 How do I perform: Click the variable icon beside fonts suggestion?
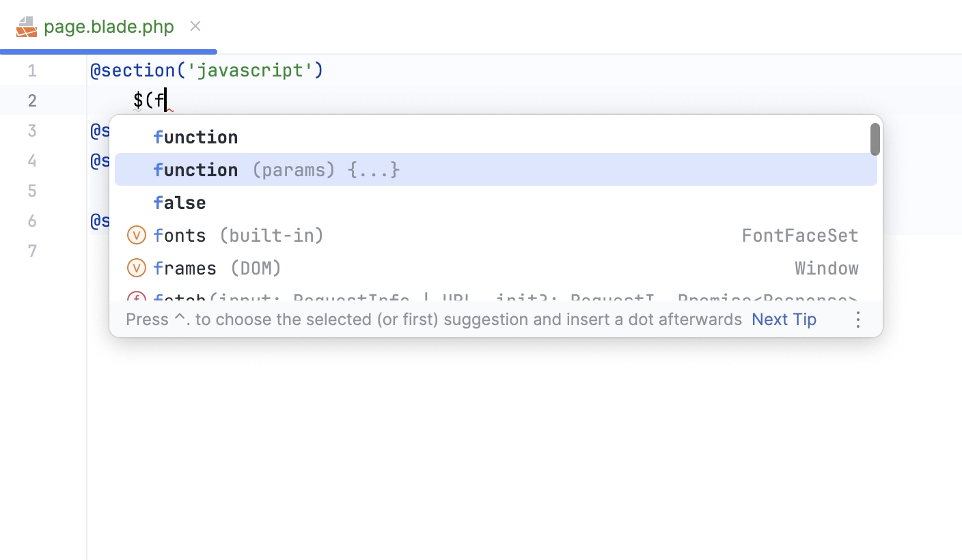[x=137, y=235]
